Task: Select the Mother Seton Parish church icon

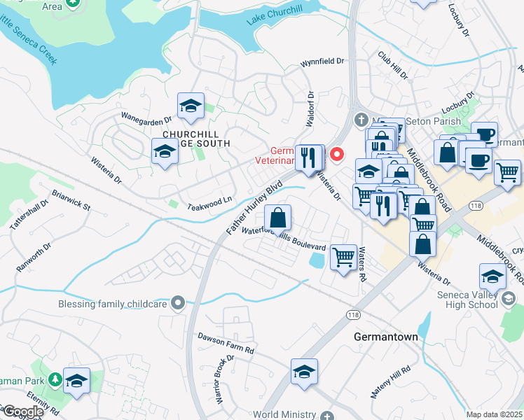Action: pos(361,120)
